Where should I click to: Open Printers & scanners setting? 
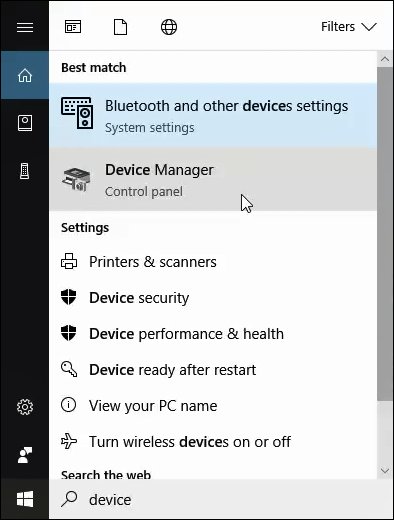(213, 262)
